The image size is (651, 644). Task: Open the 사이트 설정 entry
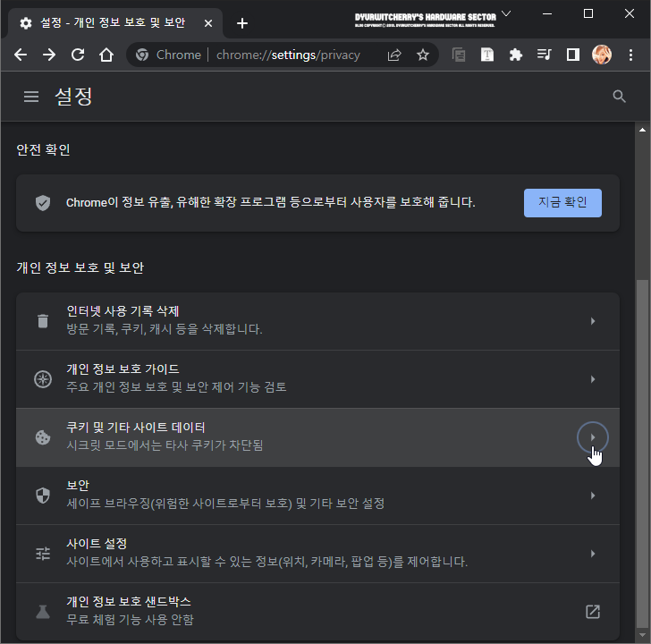(317, 554)
